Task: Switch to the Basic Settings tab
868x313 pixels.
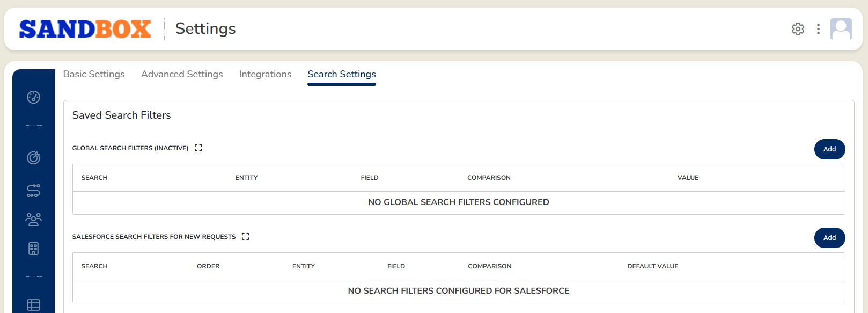Action: coord(94,75)
